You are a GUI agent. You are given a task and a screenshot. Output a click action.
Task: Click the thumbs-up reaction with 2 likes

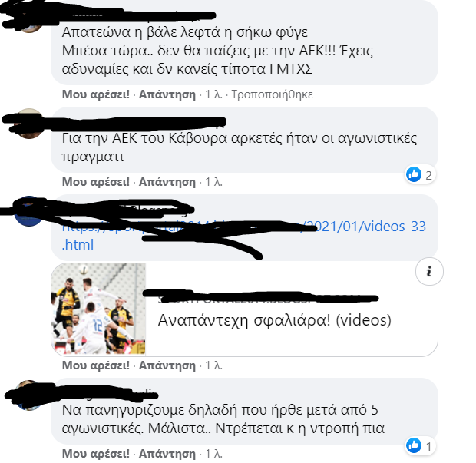(x=421, y=175)
